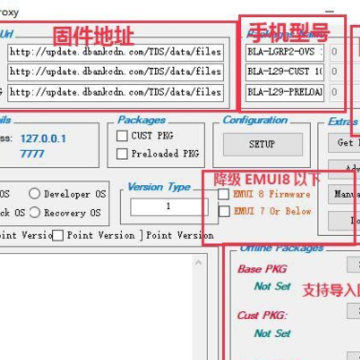Screen dimensions: 360x360
Task: Open the SETUP configuration button
Action: click(x=263, y=144)
